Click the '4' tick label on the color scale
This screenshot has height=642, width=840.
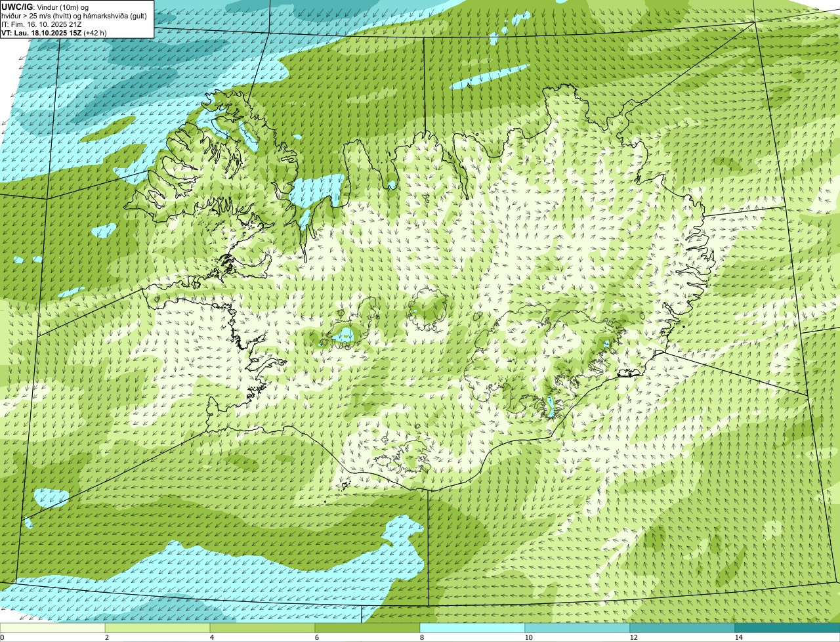click(212, 637)
